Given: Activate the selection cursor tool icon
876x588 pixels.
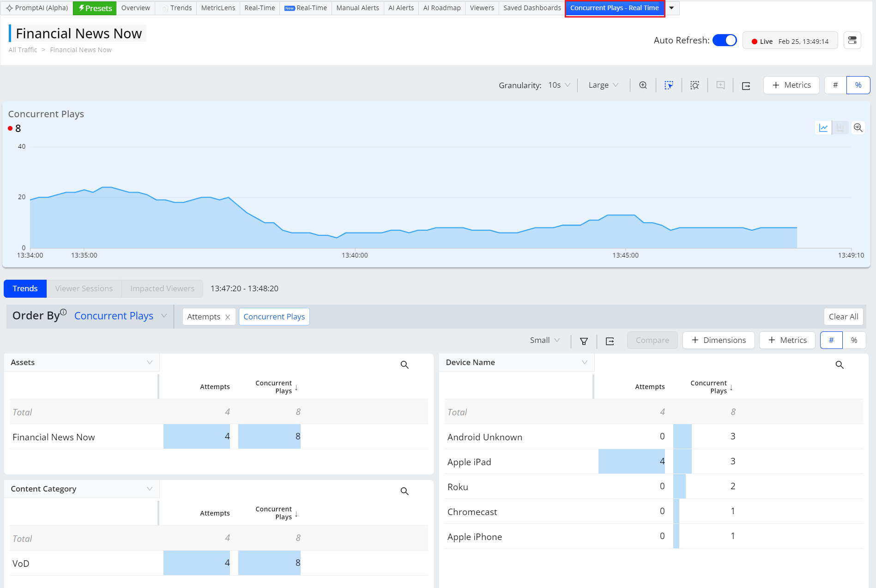Looking at the screenshot, I should point(669,85).
